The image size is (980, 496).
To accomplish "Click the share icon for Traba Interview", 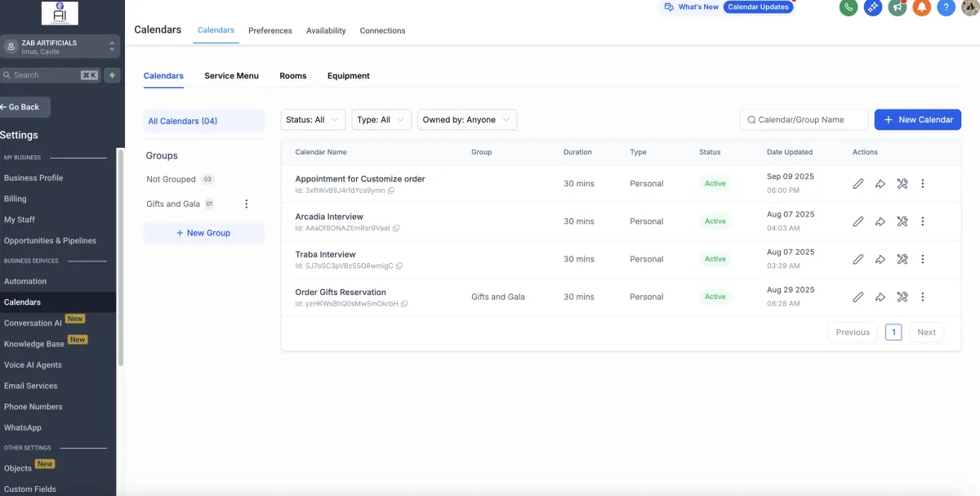I will coord(880,259).
